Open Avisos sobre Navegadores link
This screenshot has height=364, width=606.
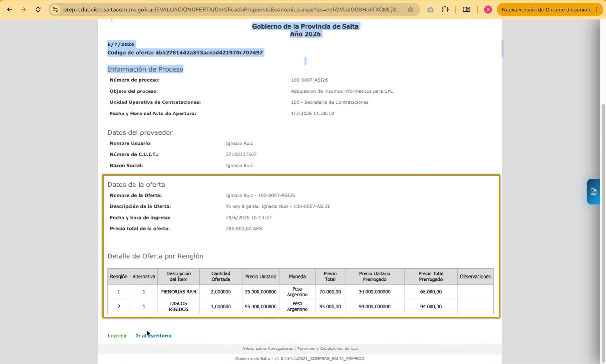[x=267, y=349]
